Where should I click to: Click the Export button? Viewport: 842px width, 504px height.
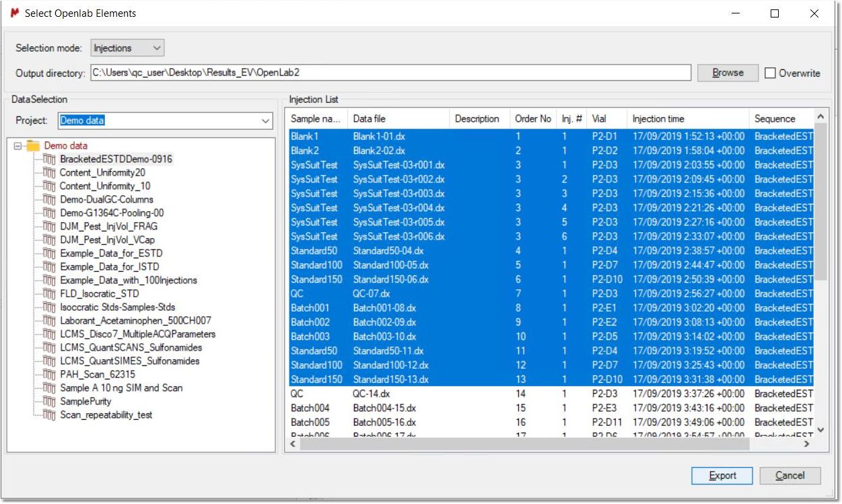[722, 476]
